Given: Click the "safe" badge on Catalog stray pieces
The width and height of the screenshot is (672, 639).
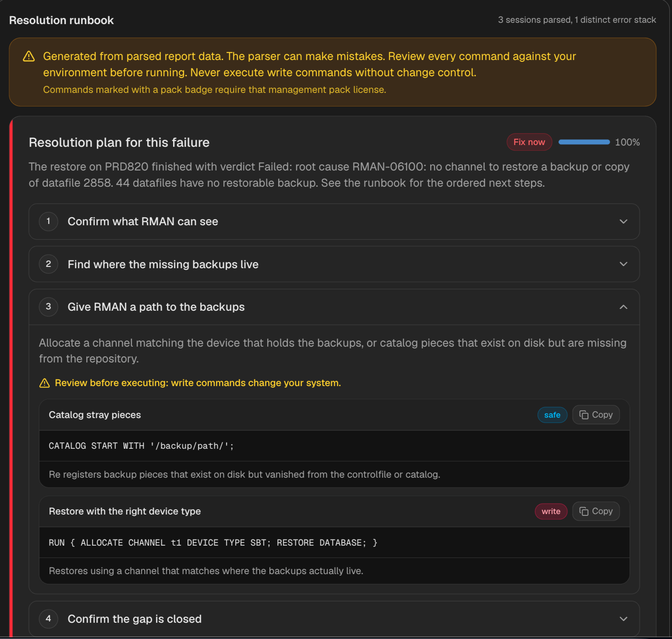Looking at the screenshot, I should click(552, 415).
